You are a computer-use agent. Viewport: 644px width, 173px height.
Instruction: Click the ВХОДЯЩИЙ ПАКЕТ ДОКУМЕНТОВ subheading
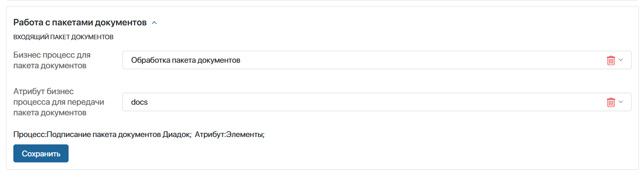click(64, 36)
